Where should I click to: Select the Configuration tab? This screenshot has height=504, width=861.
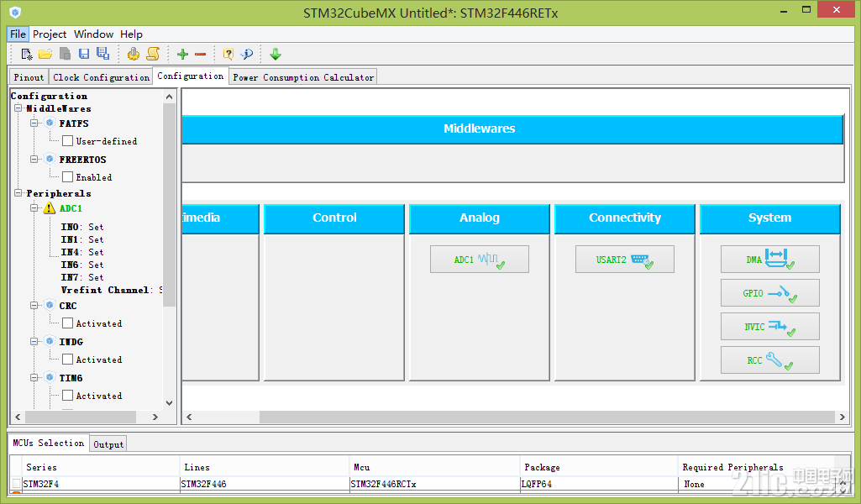click(190, 76)
